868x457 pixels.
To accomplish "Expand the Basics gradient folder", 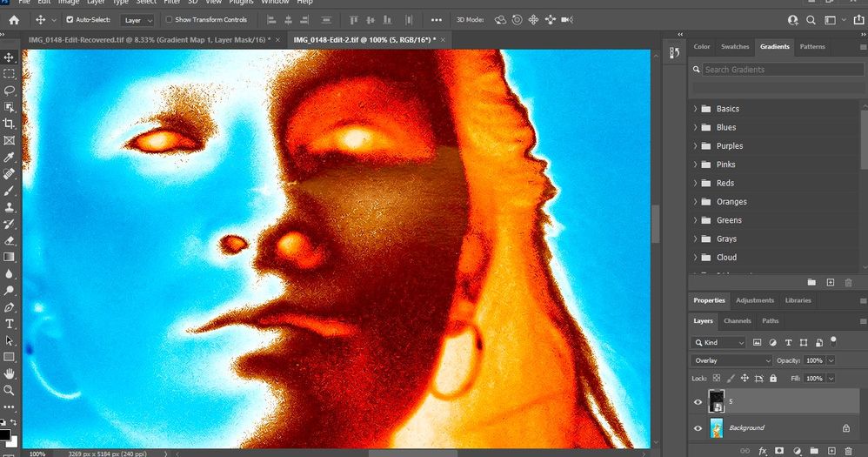I will 695,109.
